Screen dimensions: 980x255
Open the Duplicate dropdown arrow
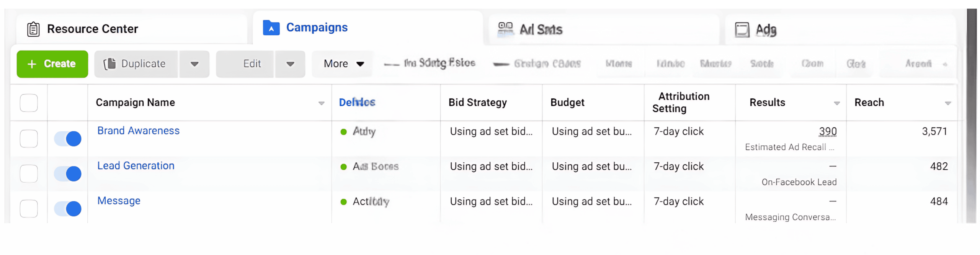pos(194,64)
